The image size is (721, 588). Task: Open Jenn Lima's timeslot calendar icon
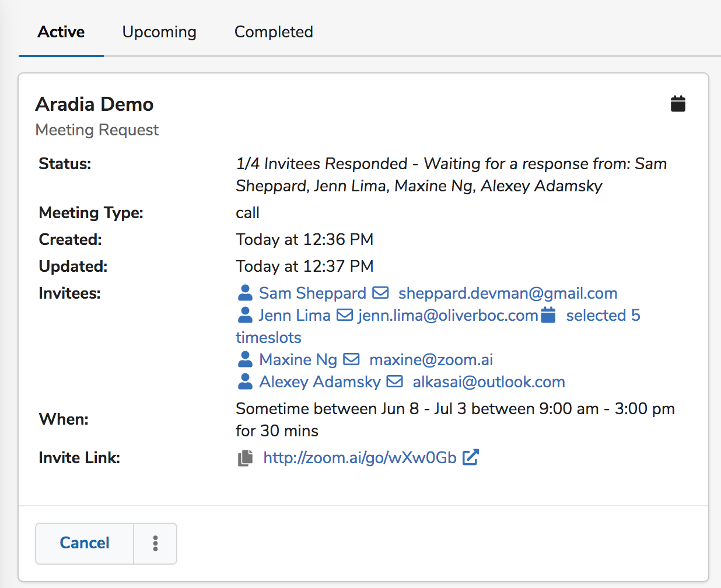[x=547, y=314]
